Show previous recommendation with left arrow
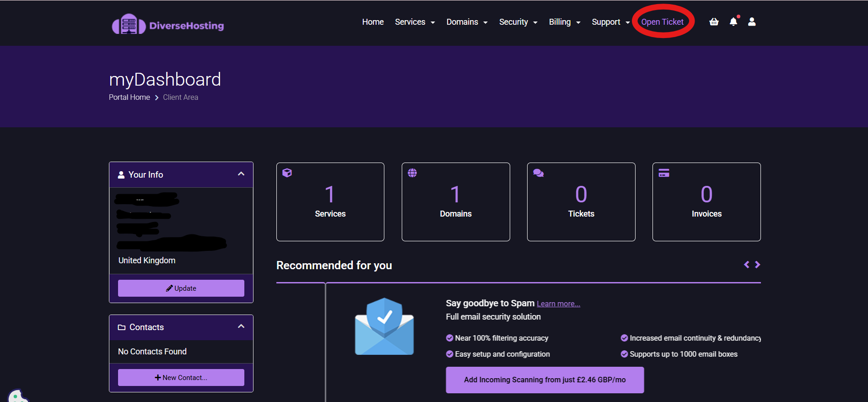This screenshot has width=868, height=402. point(746,265)
